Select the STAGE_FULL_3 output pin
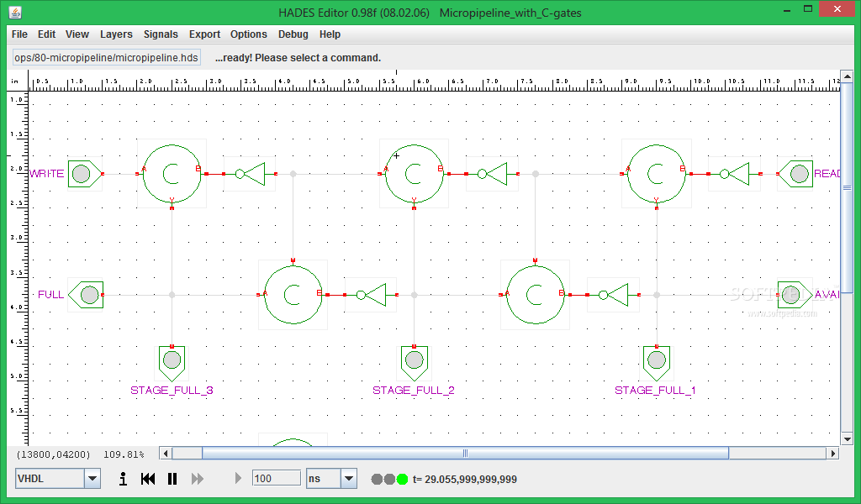Image resolution: width=861 pixels, height=504 pixels. tap(172, 364)
